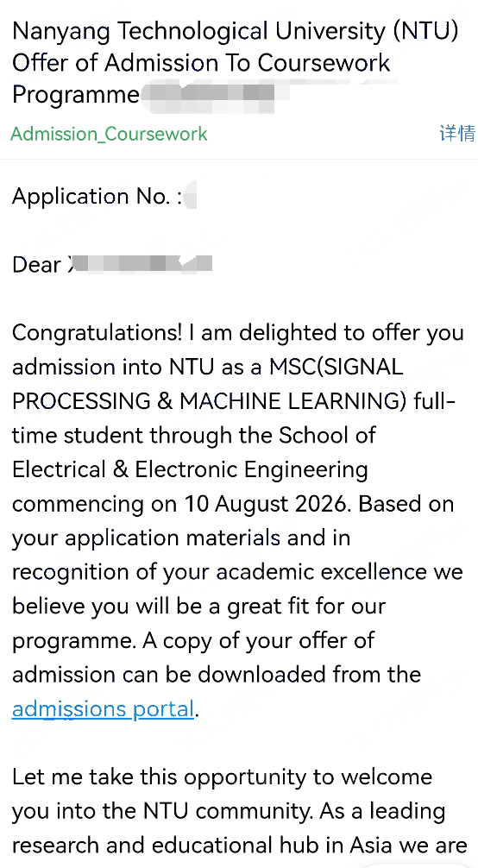Click the Electrical & Electronic Engineering line
This screenshot has height=868, width=478.
click(190, 470)
